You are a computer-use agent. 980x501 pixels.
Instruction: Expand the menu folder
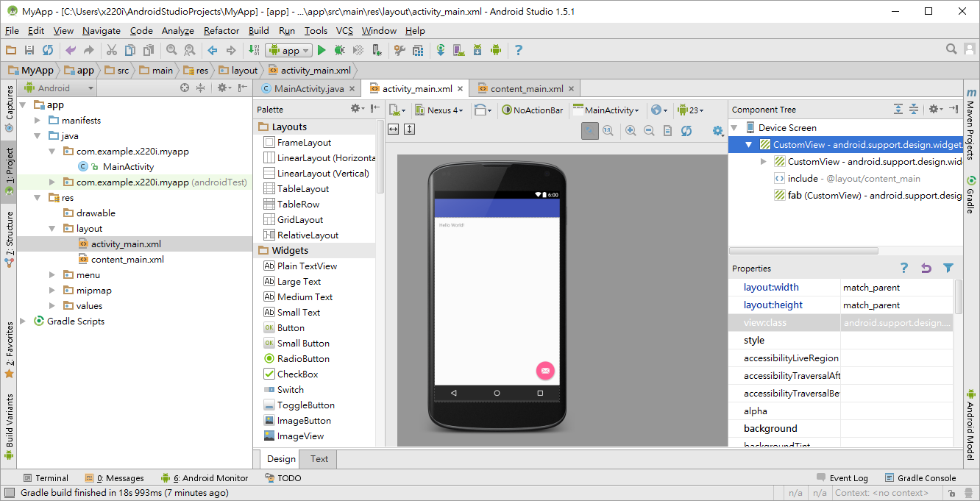[52, 275]
